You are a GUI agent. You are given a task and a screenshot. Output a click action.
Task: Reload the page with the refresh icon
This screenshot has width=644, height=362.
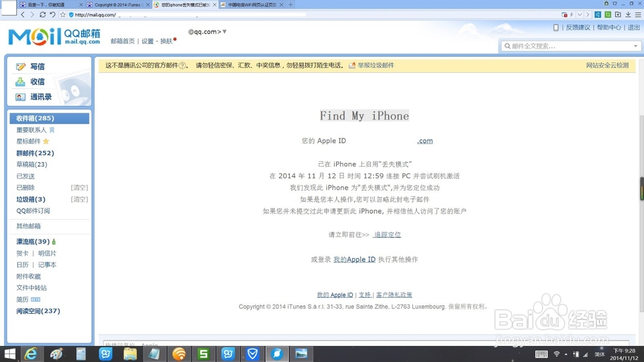tap(43, 14)
